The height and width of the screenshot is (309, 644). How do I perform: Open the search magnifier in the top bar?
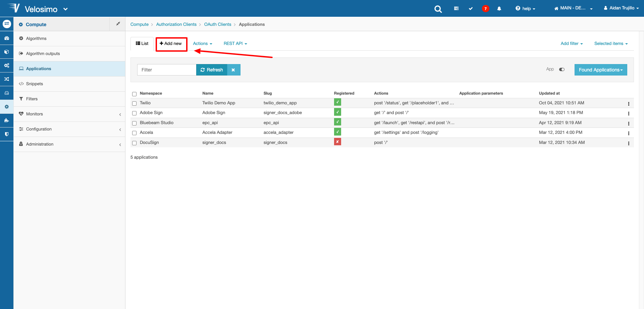point(438,9)
